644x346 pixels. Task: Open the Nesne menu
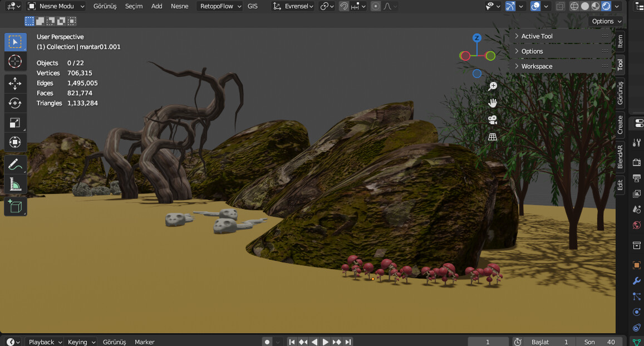(x=179, y=6)
